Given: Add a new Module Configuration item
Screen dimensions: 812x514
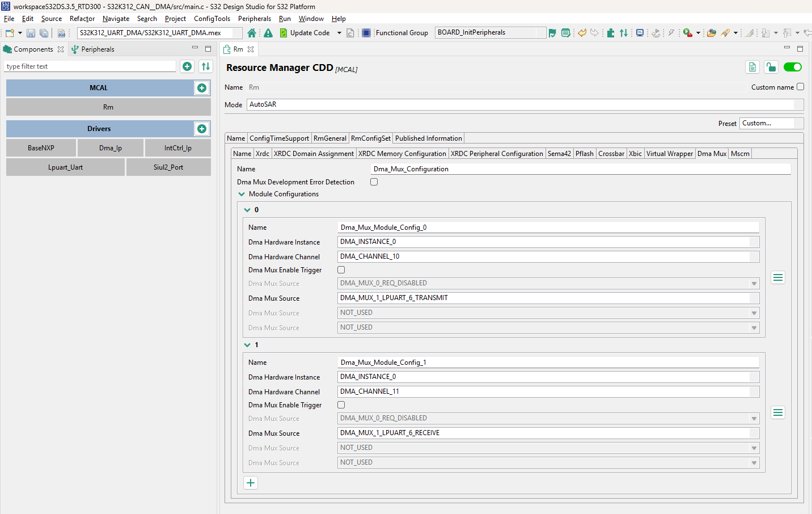Looking at the screenshot, I should pyautogui.click(x=251, y=483).
